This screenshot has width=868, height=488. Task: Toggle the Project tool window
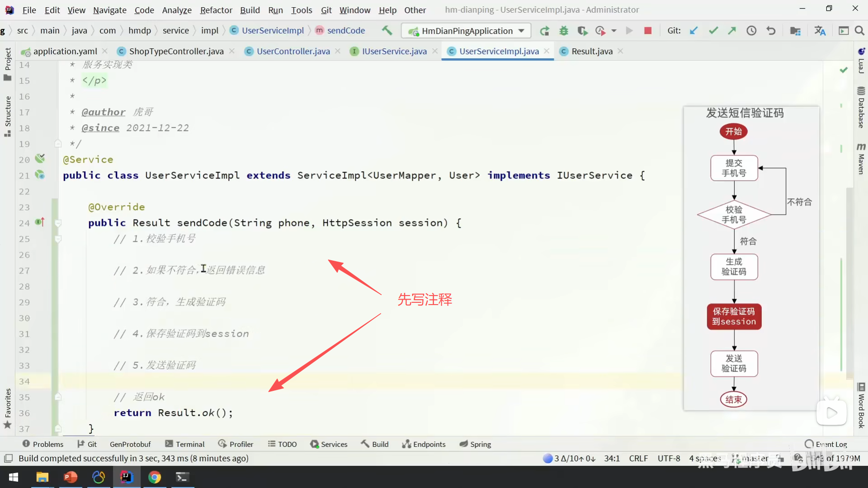pyautogui.click(x=7, y=63)
